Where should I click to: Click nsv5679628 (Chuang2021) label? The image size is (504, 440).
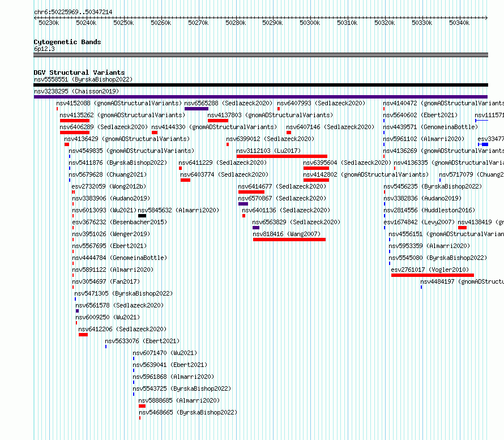(x=108, y=174)
